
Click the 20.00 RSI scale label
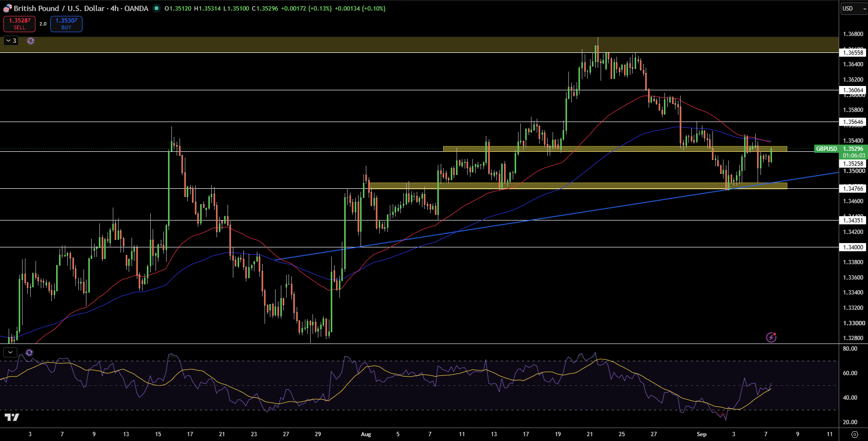(x=850, y=422)
